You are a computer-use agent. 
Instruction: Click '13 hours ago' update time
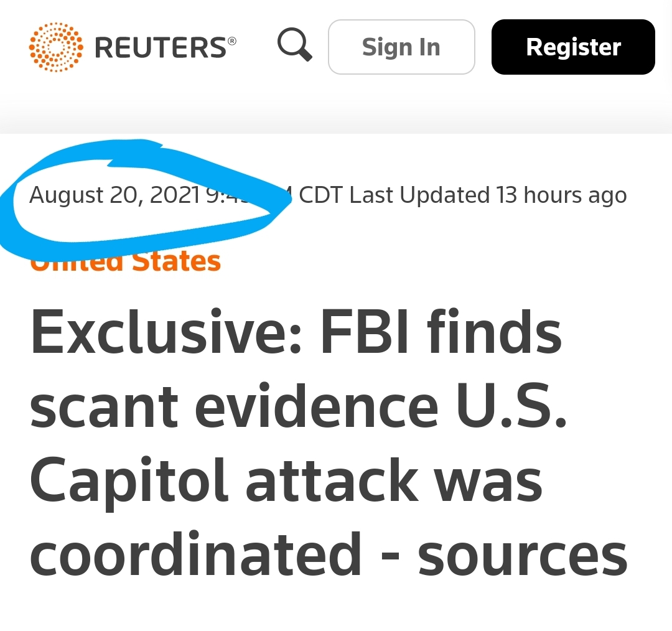point(562,195)
